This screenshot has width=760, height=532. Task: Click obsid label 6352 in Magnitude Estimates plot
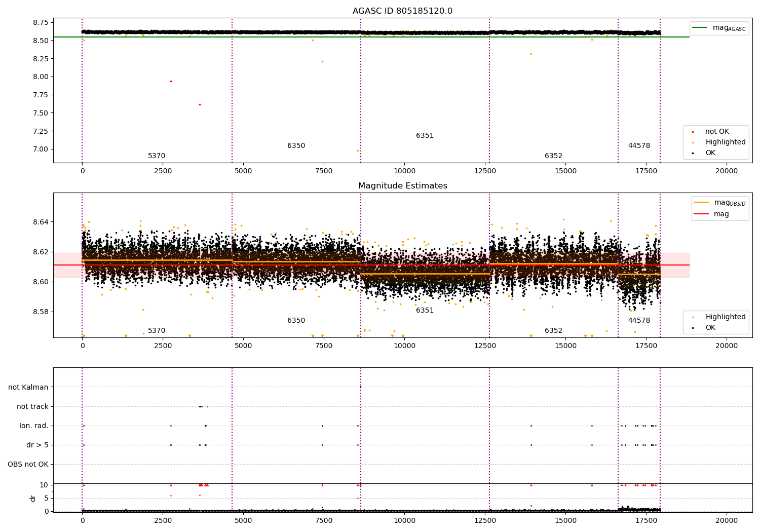coord(554,331)
